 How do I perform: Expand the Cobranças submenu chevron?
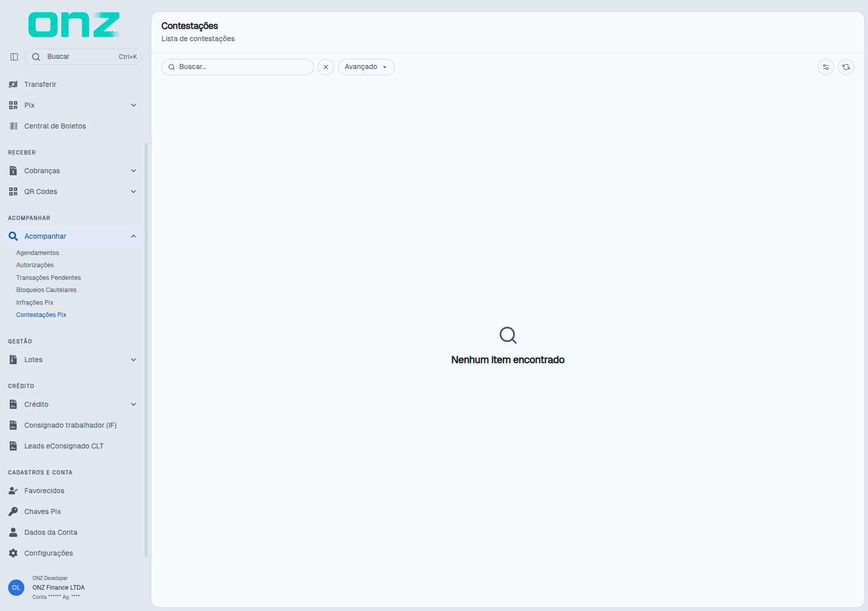click(133, 171)
